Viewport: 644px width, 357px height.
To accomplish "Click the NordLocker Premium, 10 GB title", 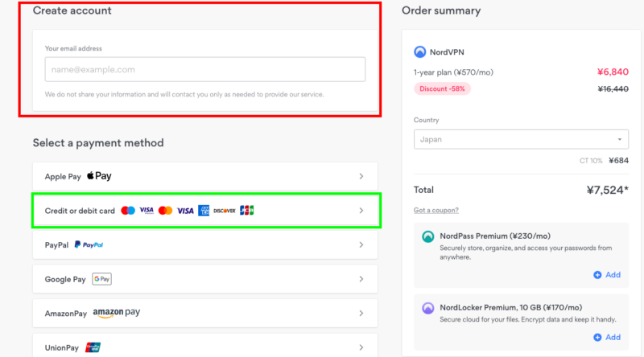I will click(x=511, y=307).
